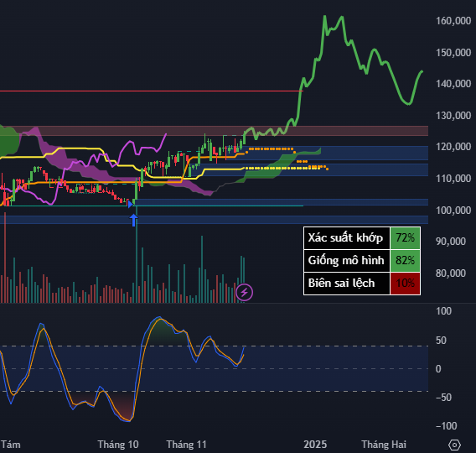This screenshot has width=476, height=453.
Task: Click the 100,000 price axis label
Action: click(x=453, y=211)
